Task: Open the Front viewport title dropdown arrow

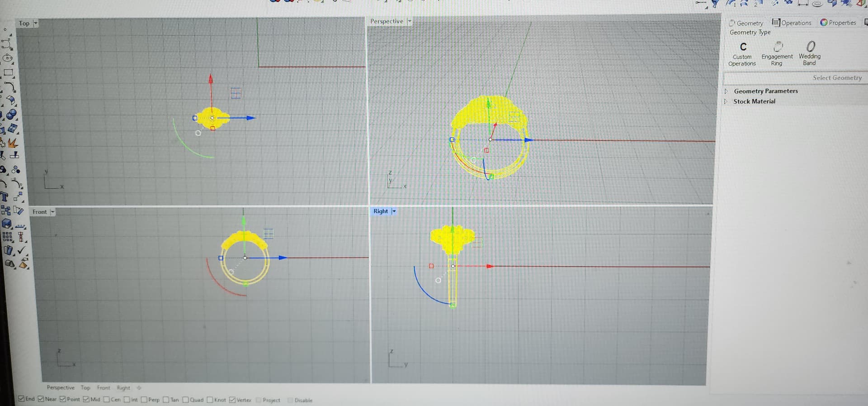Action: tap(52, 212)
